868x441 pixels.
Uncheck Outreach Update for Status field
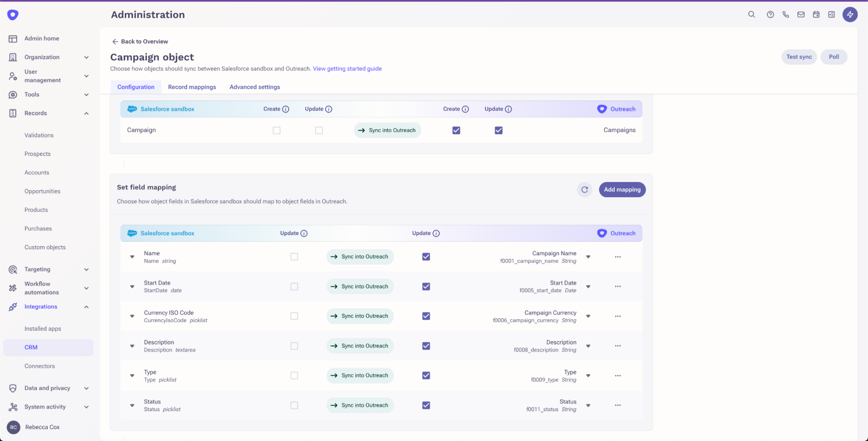[426, 405]
